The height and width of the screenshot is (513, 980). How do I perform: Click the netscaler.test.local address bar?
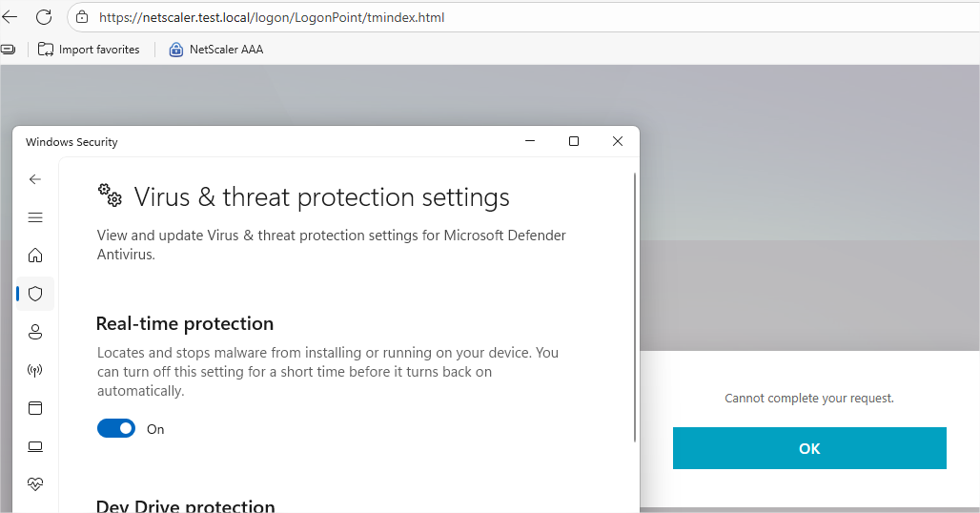tap(525, 17)
